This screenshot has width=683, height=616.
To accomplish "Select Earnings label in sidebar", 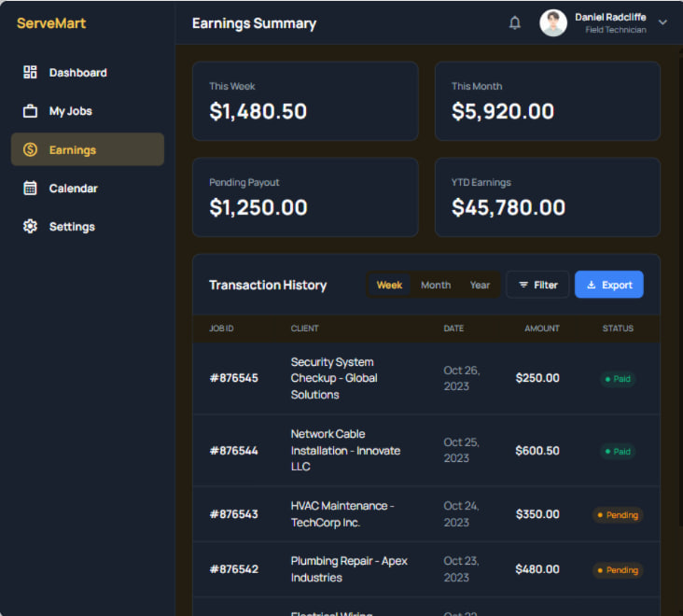I will [x=72, y=150].
